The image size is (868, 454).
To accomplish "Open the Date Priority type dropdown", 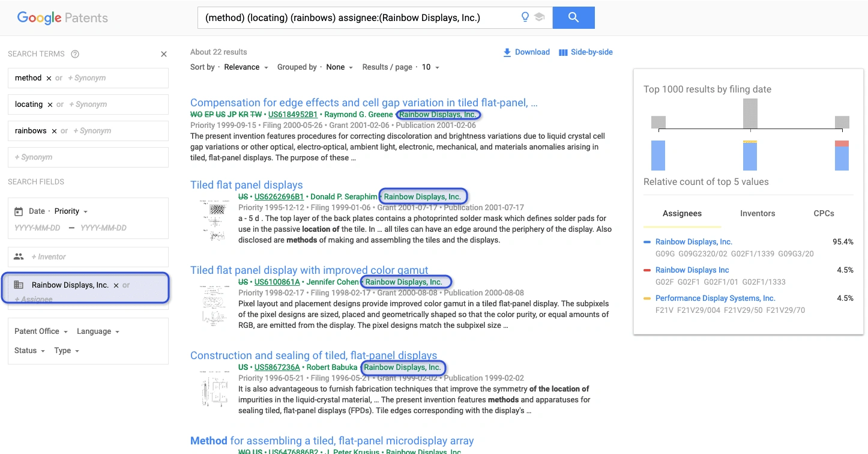I will 71,211.
